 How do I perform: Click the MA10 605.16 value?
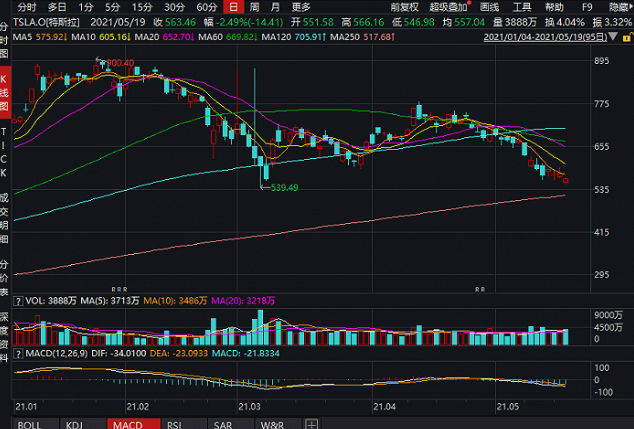coord(101,37)
